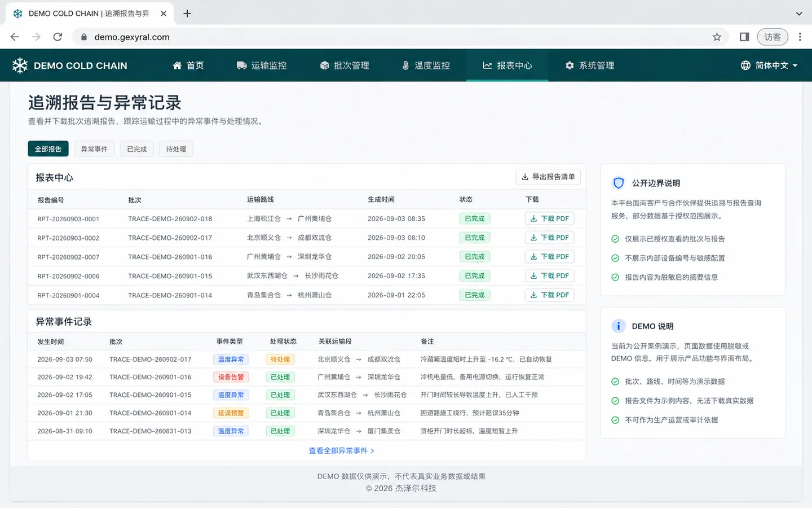The height and width of the screenshot is (508, 812).
Task: Click the check icon beside 仅展示已授权查看的批次与报告
Action: [x=615, y=239]
